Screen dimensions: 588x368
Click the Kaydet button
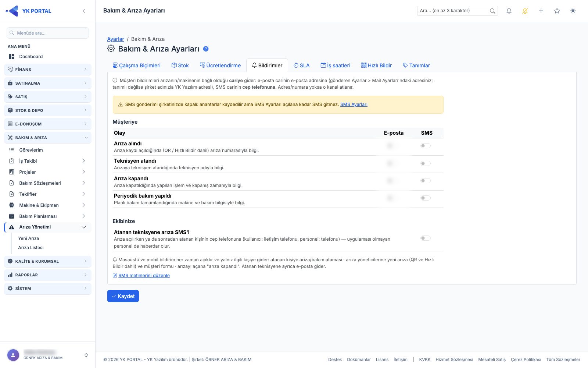click(x=123, y=296)
